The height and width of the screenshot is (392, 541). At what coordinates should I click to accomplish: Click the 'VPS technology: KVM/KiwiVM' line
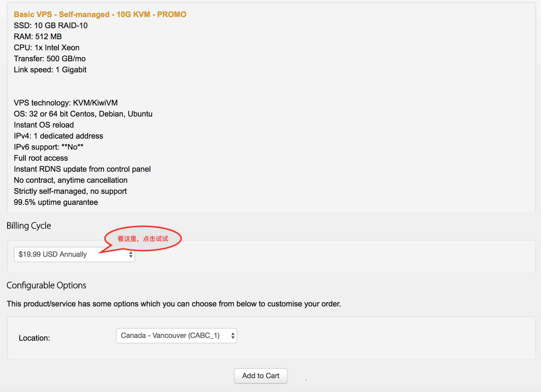[x=66, y=103]
